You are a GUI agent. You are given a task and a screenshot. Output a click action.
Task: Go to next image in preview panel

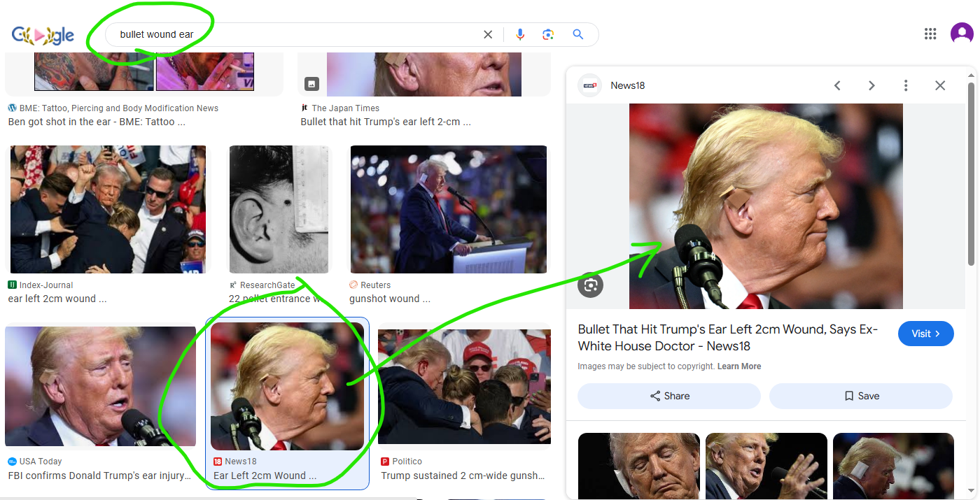[871, 85]
